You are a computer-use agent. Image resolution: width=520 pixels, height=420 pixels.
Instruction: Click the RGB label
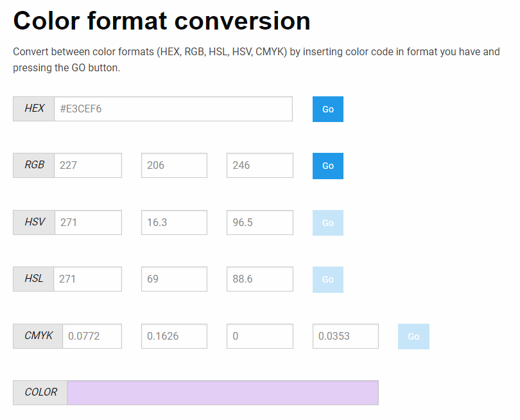tap(33, 165)
